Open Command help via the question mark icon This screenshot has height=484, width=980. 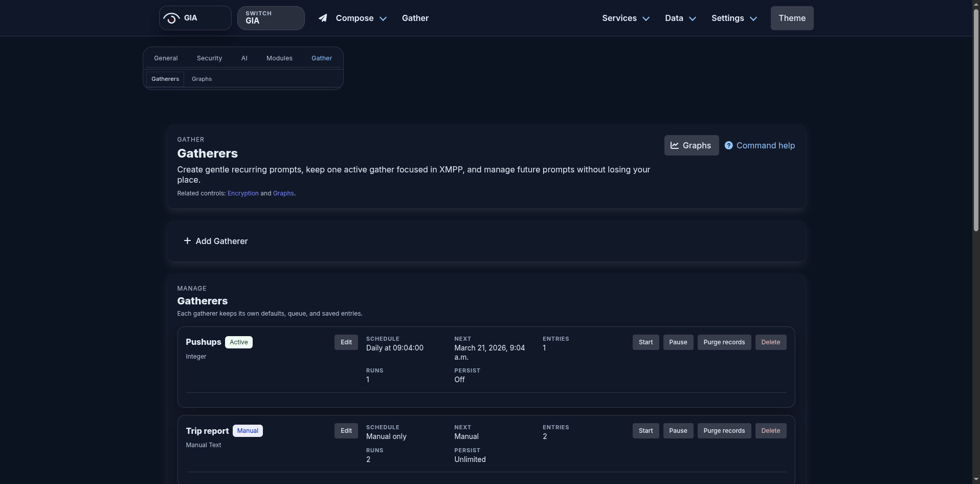coord(729,145)
